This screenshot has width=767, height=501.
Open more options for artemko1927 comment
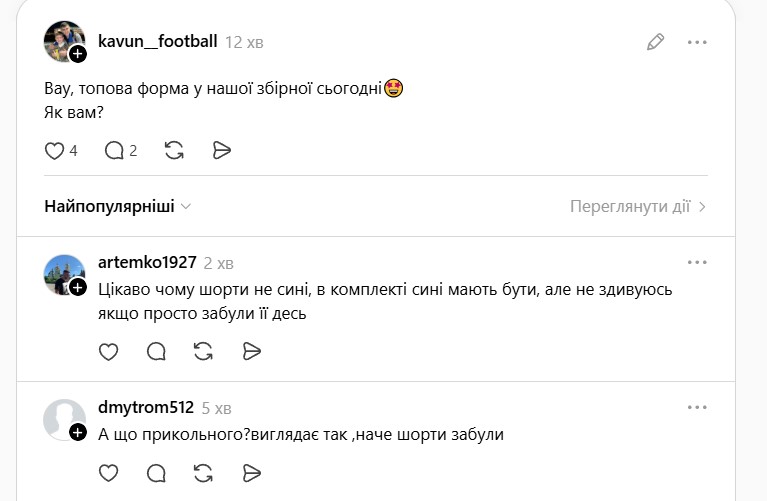tap(697, 262)
